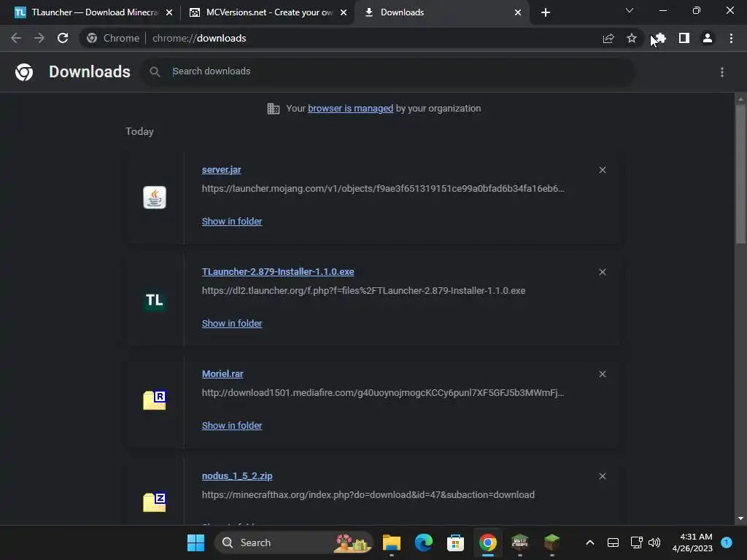The width and height of the screenshot is (747, 560).
Task: Launch Microsoft Edge from the taskbar
Action: click(x=424, y=542)
